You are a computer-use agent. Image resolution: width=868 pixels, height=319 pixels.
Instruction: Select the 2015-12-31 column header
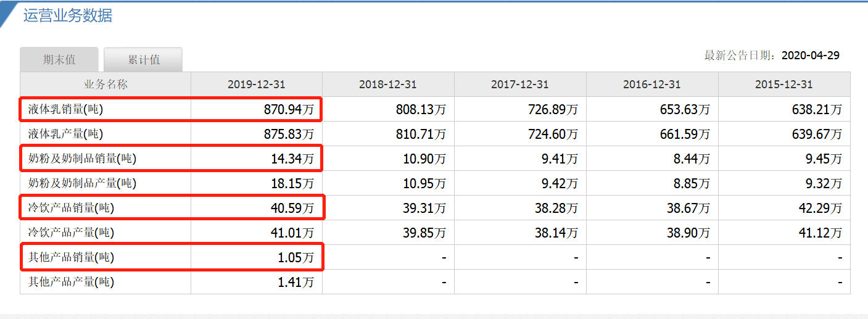pyautogui.click(x=784, y=85)
